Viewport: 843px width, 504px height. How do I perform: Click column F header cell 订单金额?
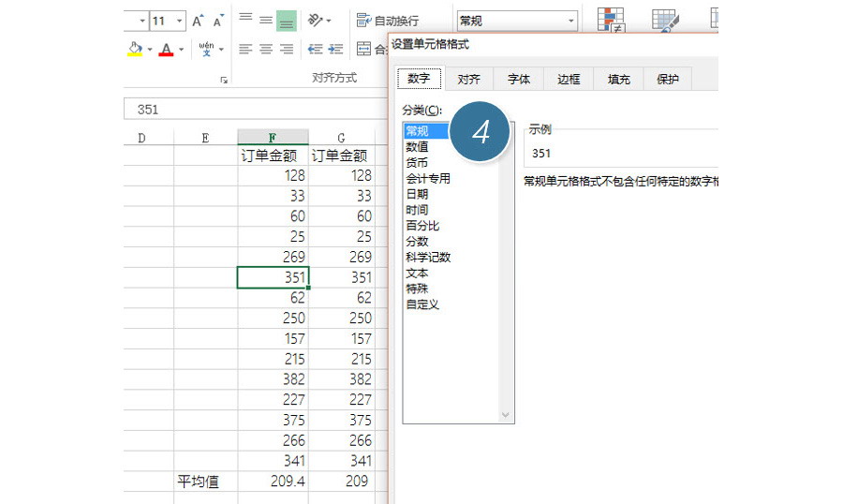pyautogui.click(x=274, y=156)
